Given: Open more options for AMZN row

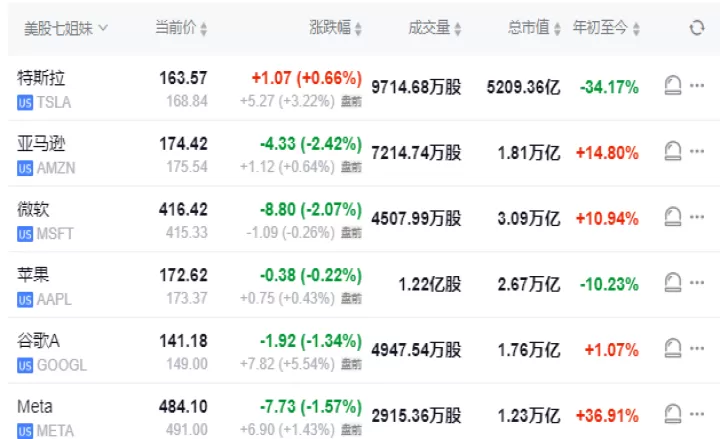Looking at the screenshot, I should (x=697, y=151).
